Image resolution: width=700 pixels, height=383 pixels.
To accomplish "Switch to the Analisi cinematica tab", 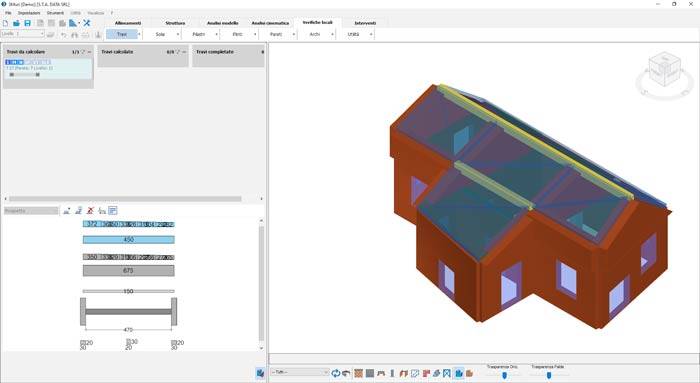I will point(270,23).
